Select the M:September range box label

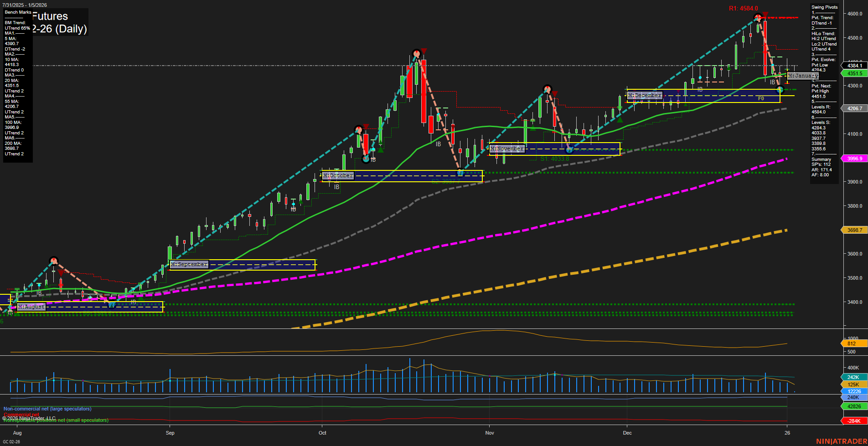click(189, 264)
